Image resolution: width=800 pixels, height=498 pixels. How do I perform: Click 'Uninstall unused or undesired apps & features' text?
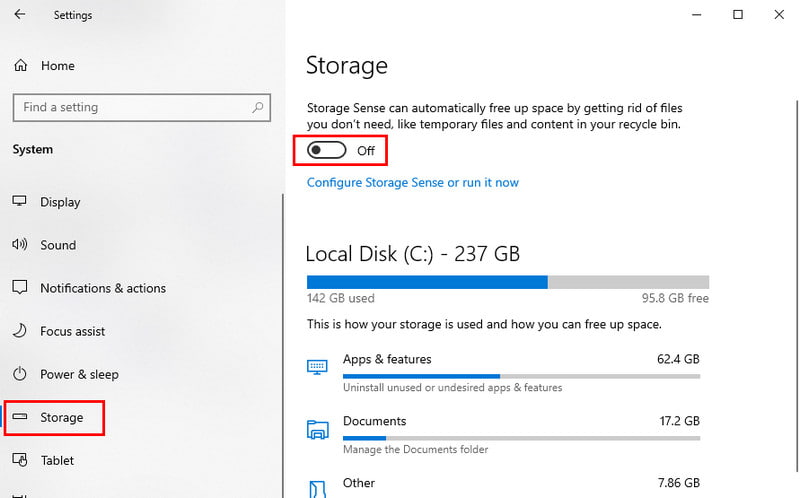click(x=452, y=388)
